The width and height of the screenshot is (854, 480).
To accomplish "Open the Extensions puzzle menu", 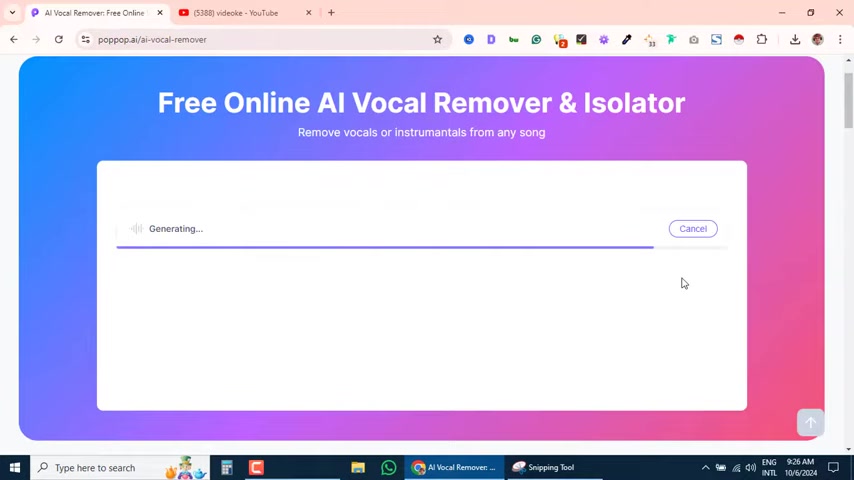I will [762, 39].
